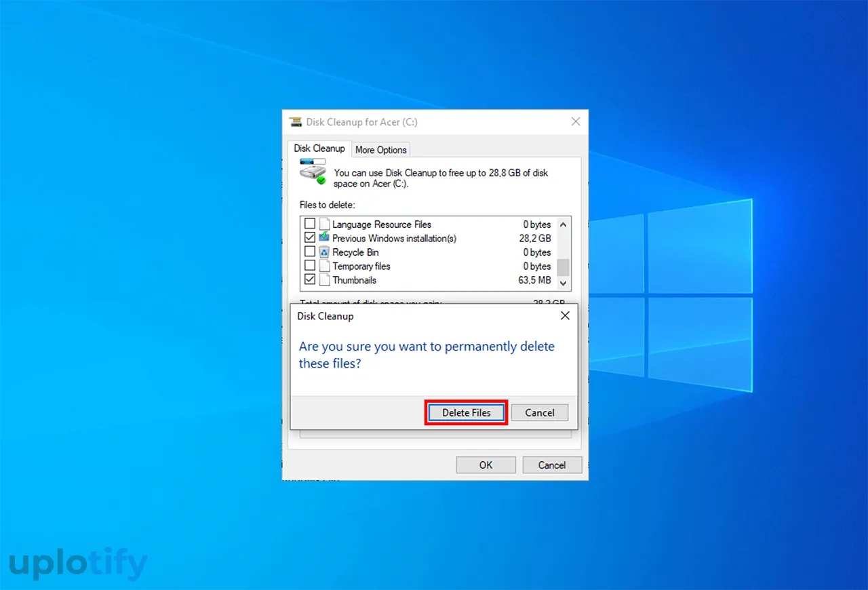868x590 pixels.
Task: Click the 63,5 MB size value
Action: [535, 280]
